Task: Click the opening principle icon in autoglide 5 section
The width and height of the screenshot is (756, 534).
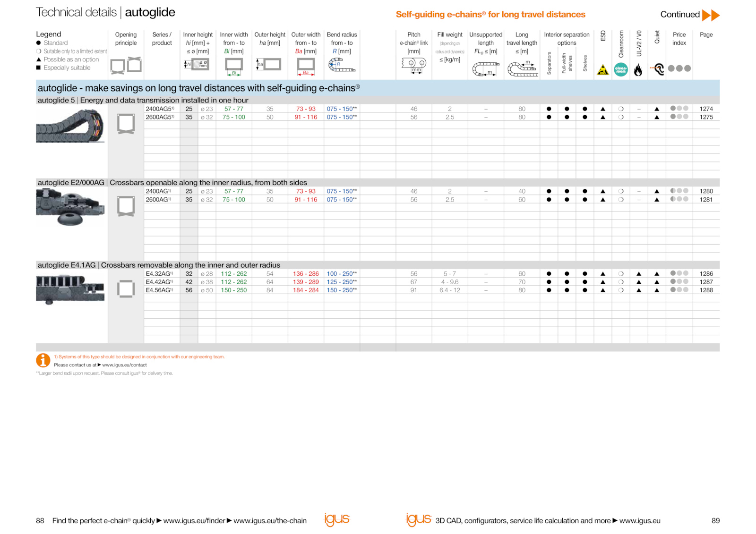Action: [x=126, y=124]
